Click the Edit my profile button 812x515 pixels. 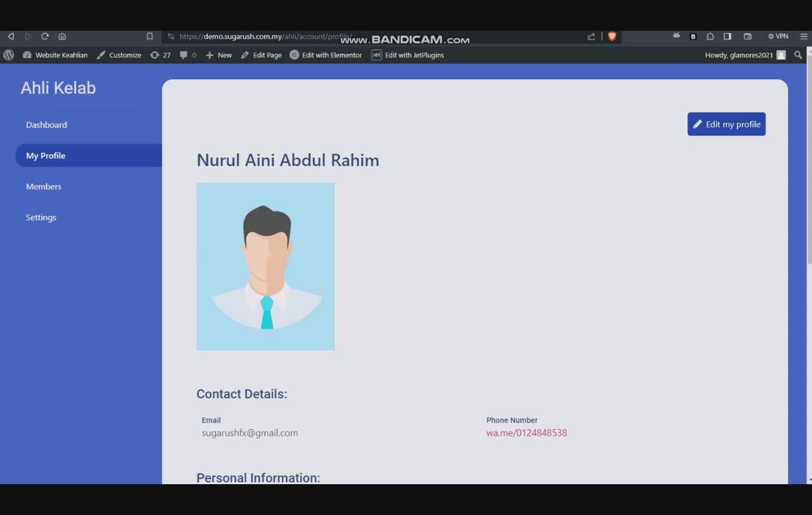[726, 124]
